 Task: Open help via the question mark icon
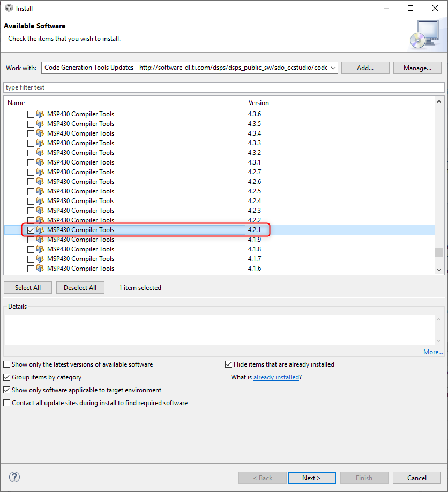pyautogui.click(x=14, y=476)
